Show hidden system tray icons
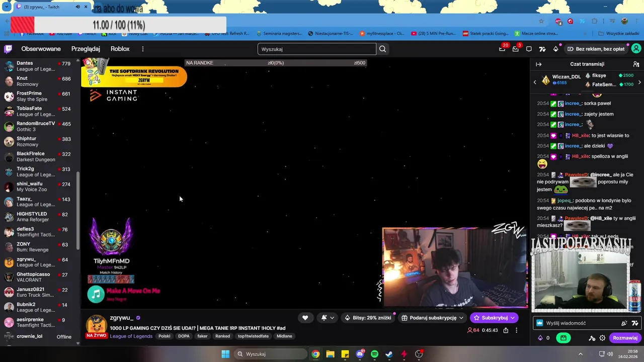 point(580,354)
